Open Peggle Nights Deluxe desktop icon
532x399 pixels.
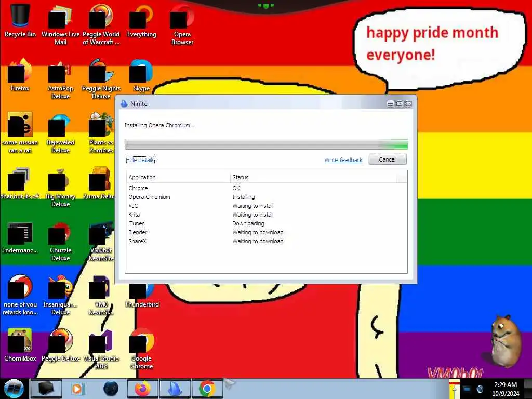[101, 79]
